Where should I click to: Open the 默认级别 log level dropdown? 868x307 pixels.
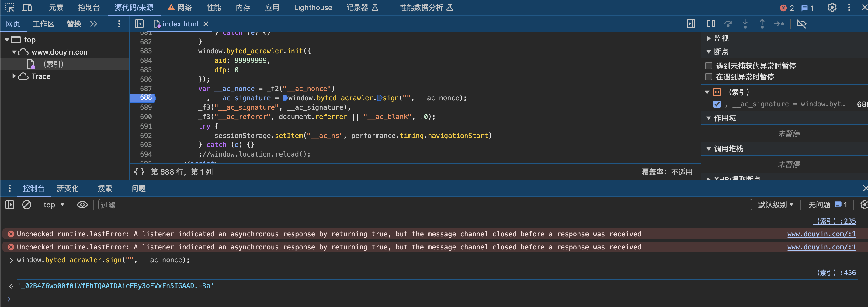pos(776,204)
